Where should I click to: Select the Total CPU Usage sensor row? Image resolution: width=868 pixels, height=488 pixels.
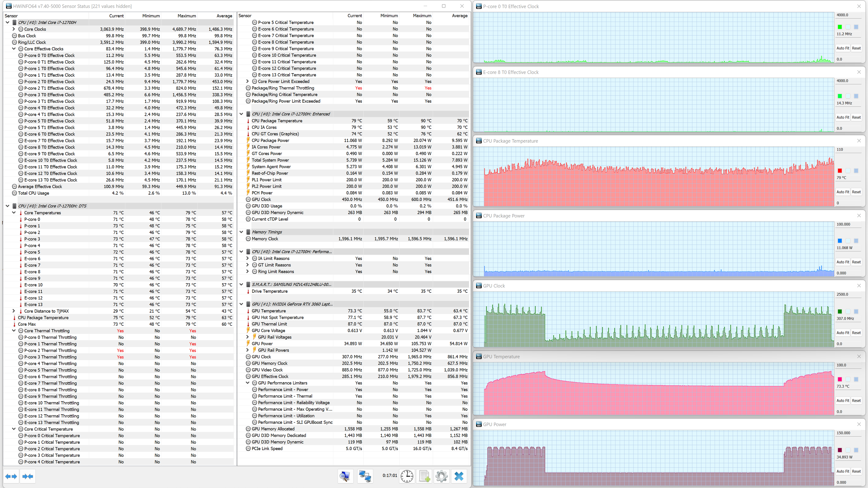click(x=34, y=193)
